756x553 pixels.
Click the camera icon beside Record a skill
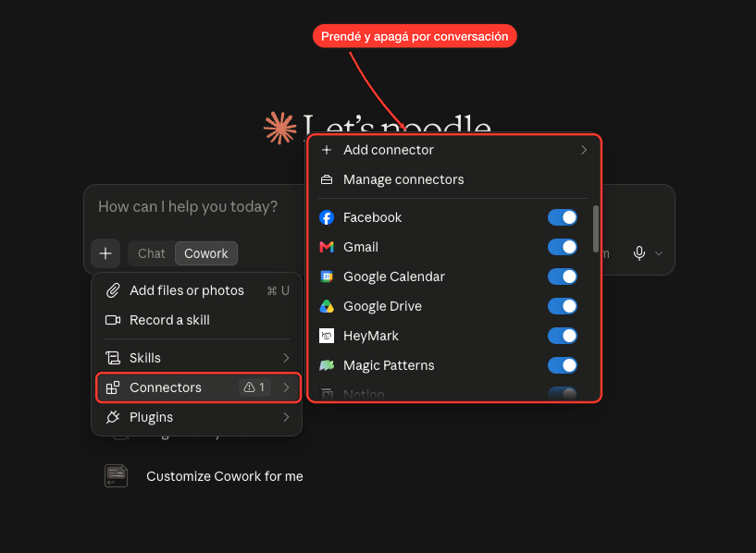(x=113, y=320)
